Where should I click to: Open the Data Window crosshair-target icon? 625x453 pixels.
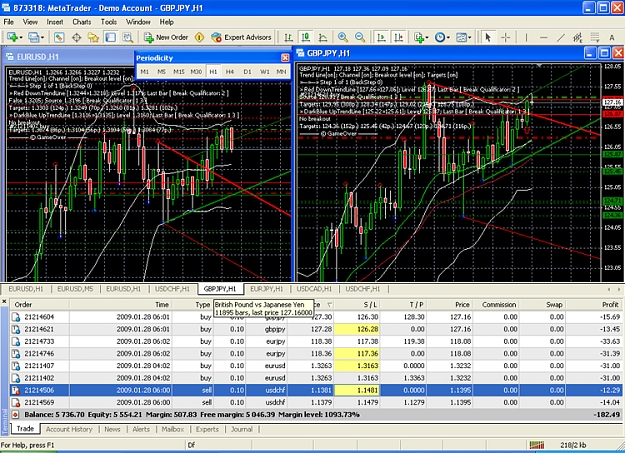point(76,37)
